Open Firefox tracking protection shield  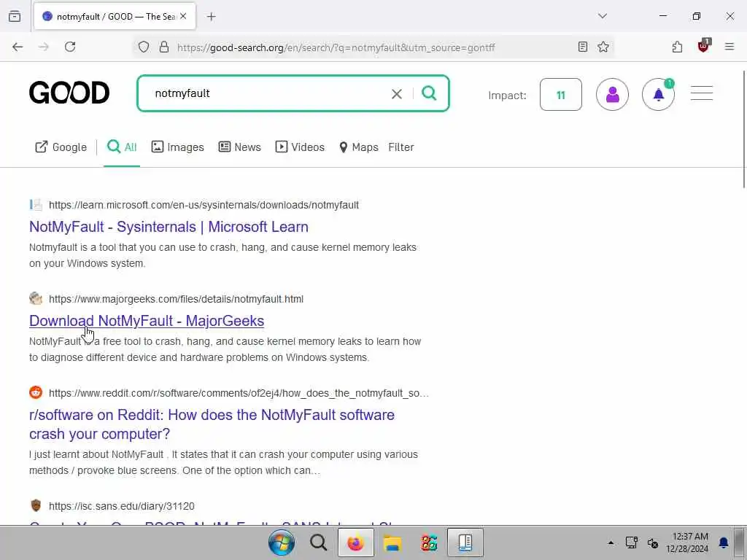tap(144, 47)
